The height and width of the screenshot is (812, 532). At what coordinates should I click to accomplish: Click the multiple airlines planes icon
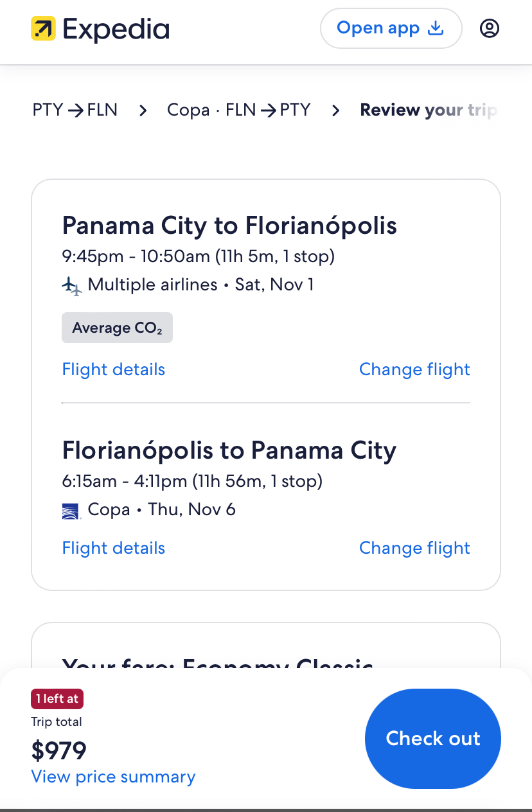(72, 285)
